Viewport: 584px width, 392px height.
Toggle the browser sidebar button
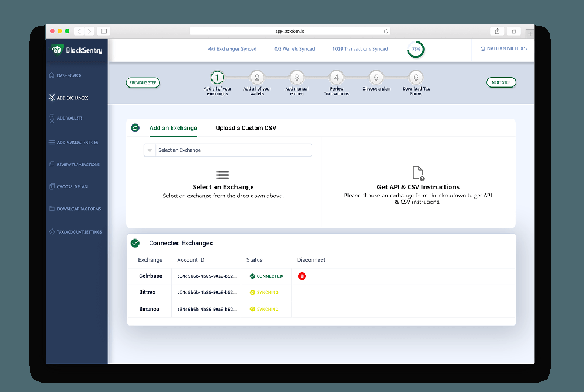(x=104, y=32)
